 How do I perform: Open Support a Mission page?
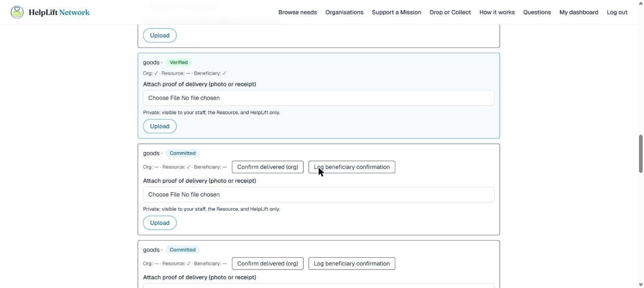click(396, 12)
